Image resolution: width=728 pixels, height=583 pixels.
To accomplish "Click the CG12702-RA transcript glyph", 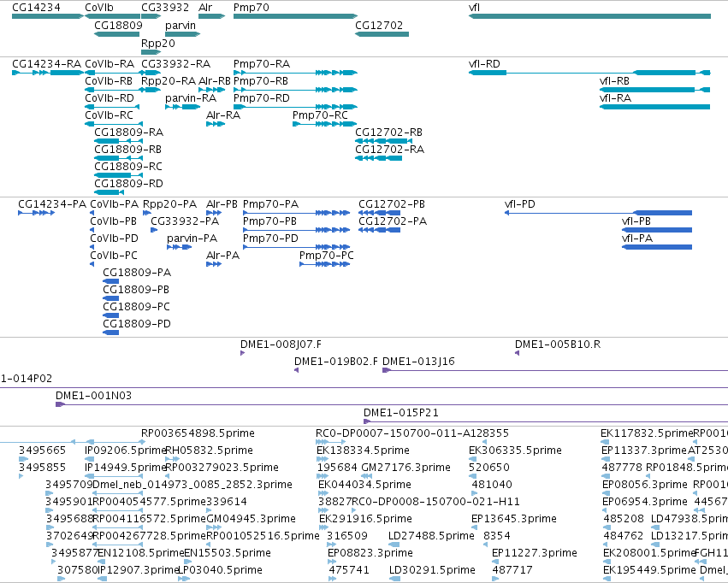I will [x=378, y=158].
